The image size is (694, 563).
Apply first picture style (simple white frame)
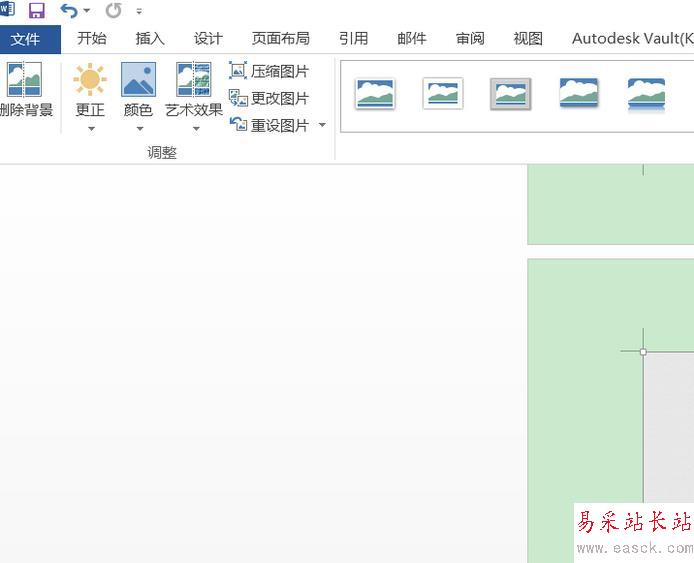[375, 94]
